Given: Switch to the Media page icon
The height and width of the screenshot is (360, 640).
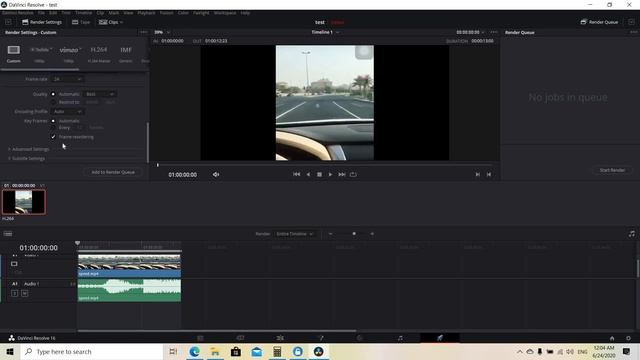Looking at the screenshot, I should pyautogui.click(x=200, y=338).
